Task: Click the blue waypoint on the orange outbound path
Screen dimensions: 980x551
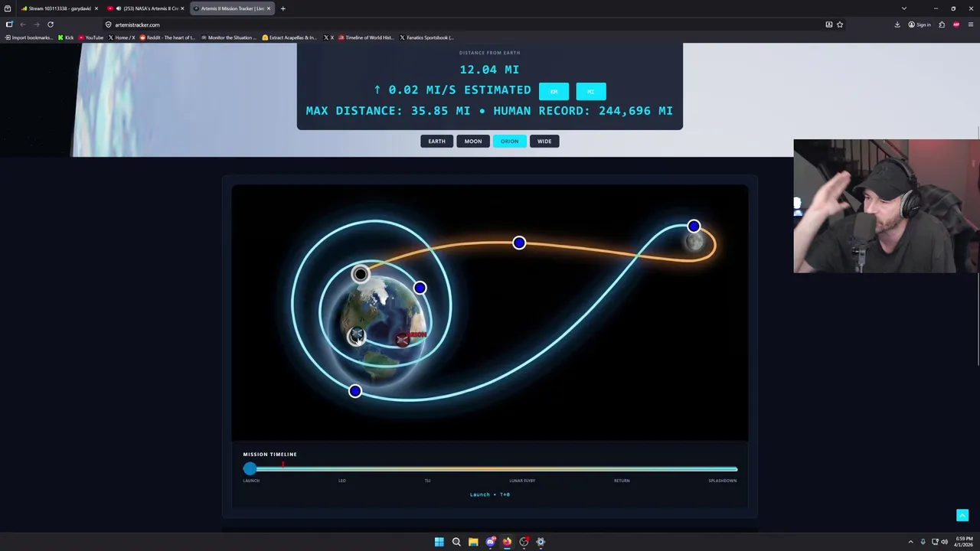Action: pyautogui.click(x=519, y=243)
